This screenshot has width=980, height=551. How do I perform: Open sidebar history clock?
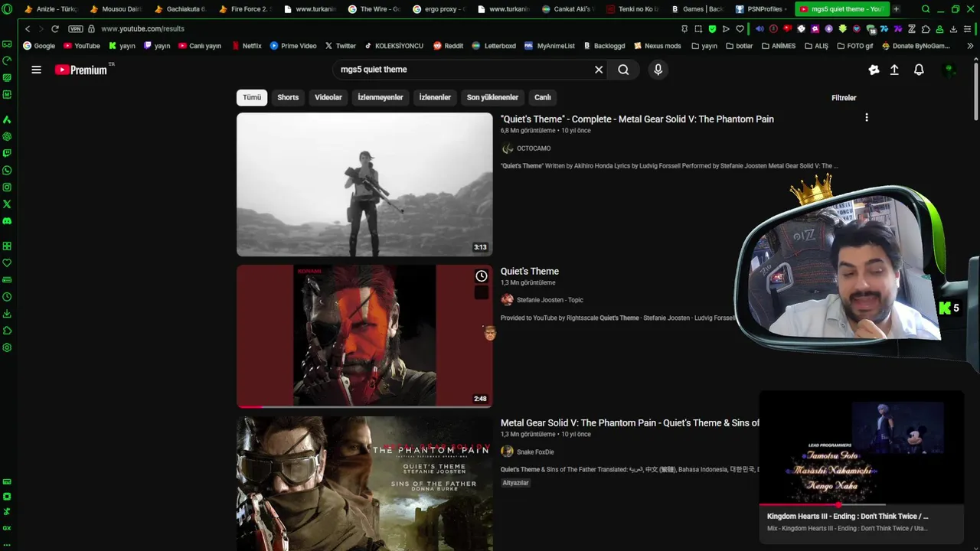pyautogui.click(x=7, y=297)
